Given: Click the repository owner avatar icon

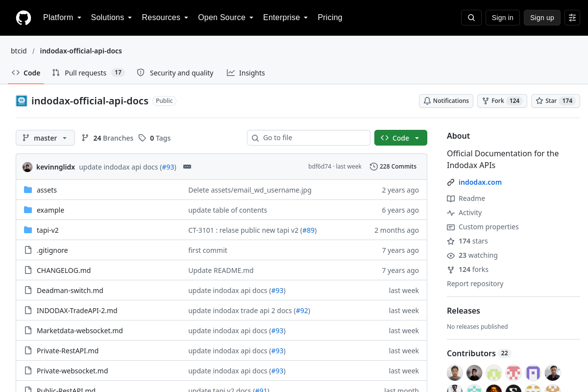Looking at the screenshot, I should click(22, 101).
